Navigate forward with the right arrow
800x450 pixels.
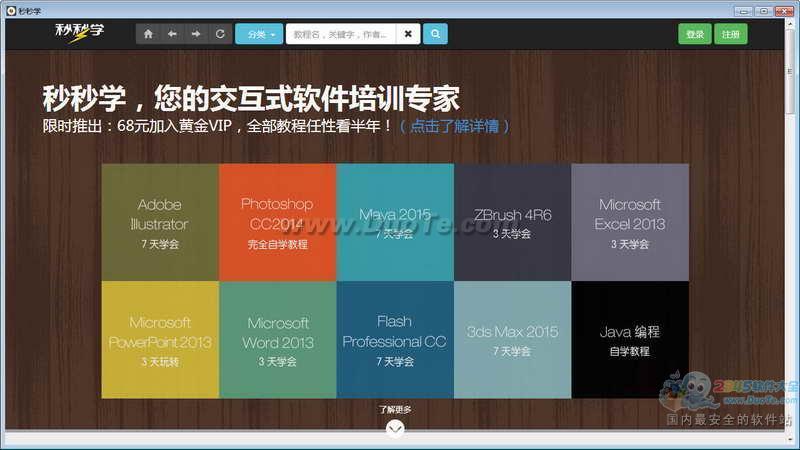coord(196,34)
